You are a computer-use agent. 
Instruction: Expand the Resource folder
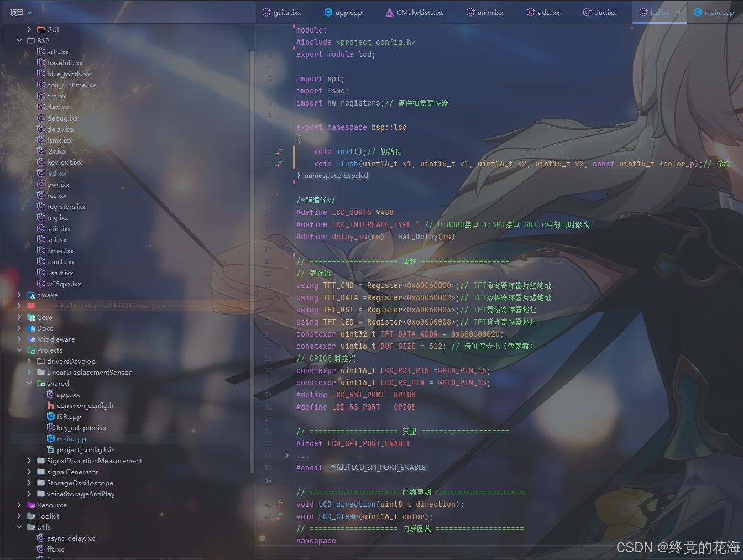click(19, 505)
